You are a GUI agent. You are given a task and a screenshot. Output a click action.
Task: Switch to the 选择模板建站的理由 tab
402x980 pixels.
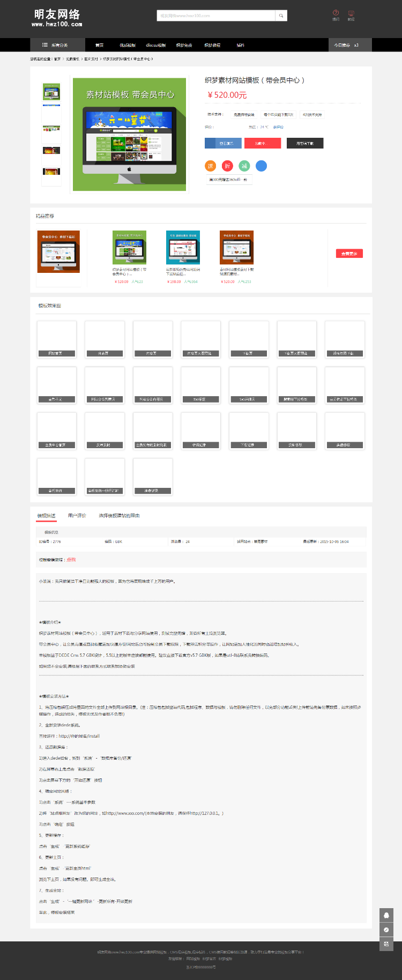(119, 516)
